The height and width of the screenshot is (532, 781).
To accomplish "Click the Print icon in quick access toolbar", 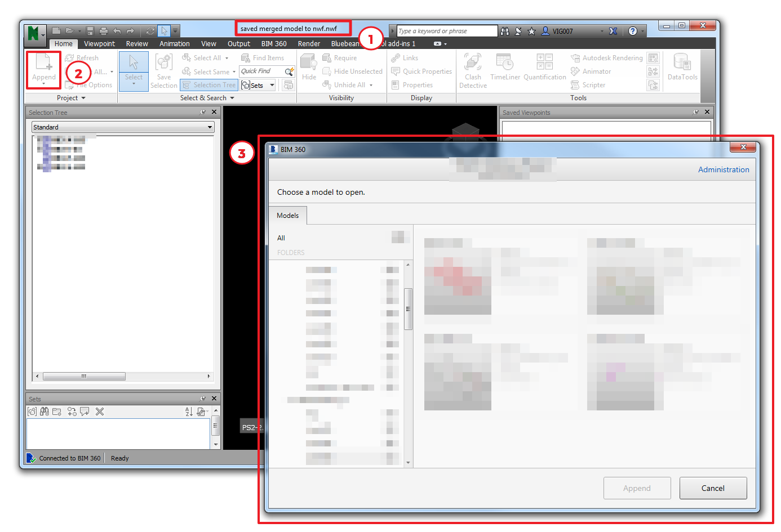I will click(x=103, y=31).
